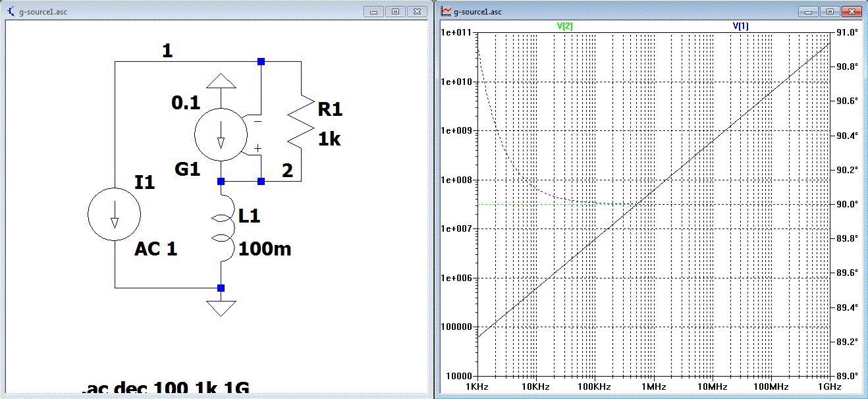
Task: Maximize the schematic g-source1.asc window
Action: (395, 11)
